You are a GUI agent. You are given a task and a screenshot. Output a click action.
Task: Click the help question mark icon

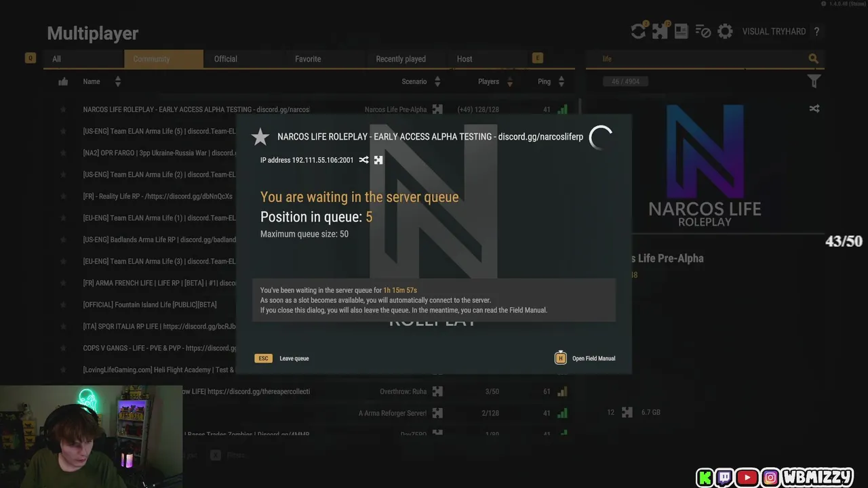(816, 32)
